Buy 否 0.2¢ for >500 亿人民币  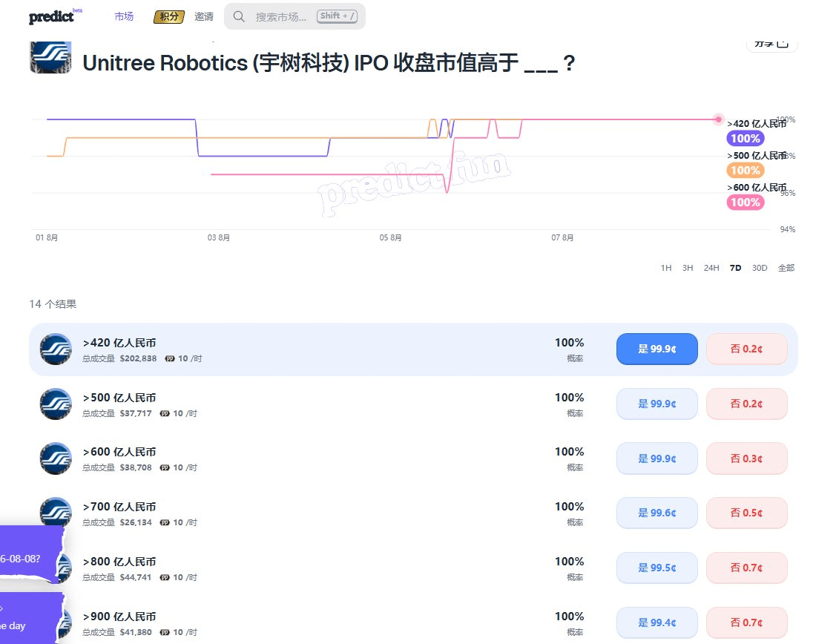click(747, 404)
